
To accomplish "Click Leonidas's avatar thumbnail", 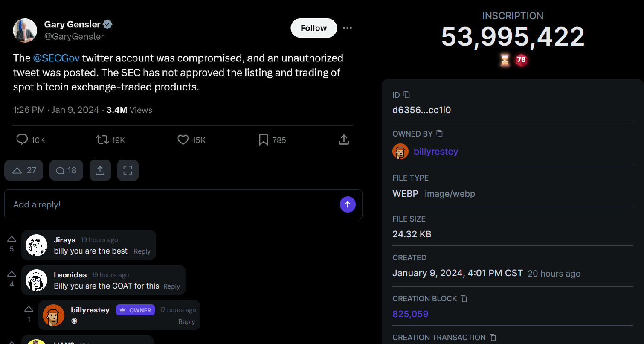I will coord(36,280).
